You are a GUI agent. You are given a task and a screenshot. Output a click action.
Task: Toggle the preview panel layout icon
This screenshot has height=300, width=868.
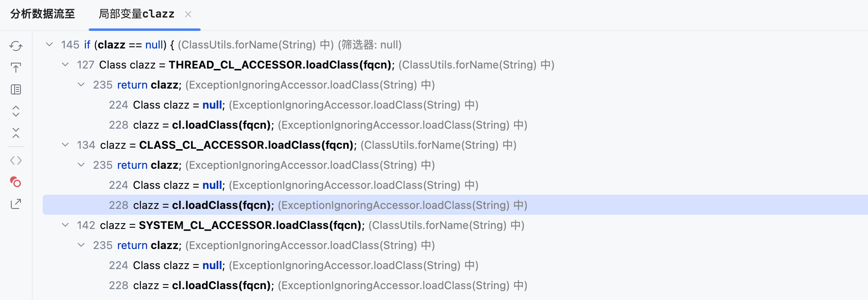[16, 89]
